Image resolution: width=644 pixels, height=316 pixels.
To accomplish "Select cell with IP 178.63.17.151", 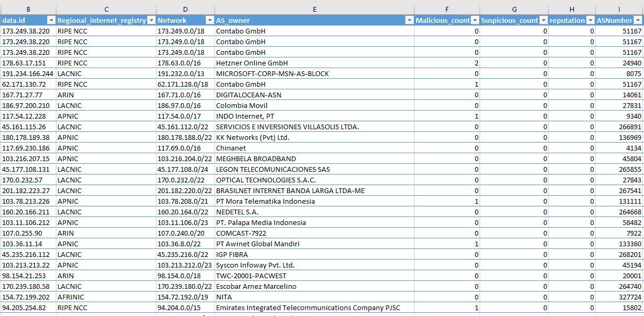I will click(28, 63).
